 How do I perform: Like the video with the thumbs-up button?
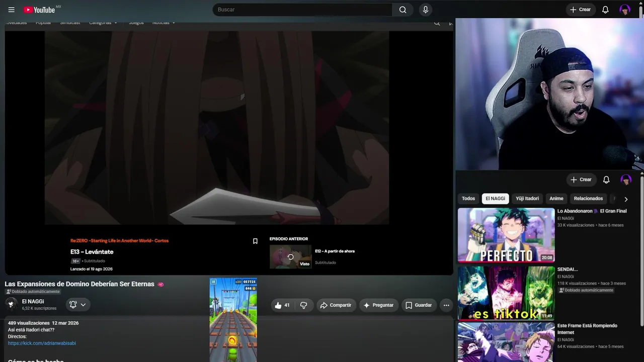(283, 305)
